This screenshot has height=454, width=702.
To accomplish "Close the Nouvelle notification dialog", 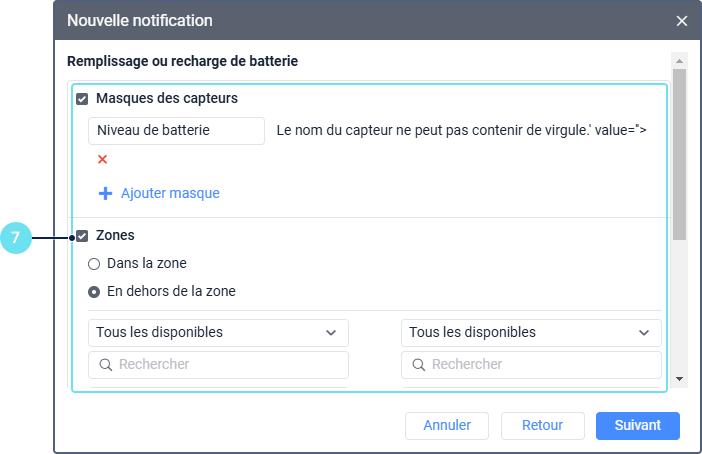I will coord(682,21).
